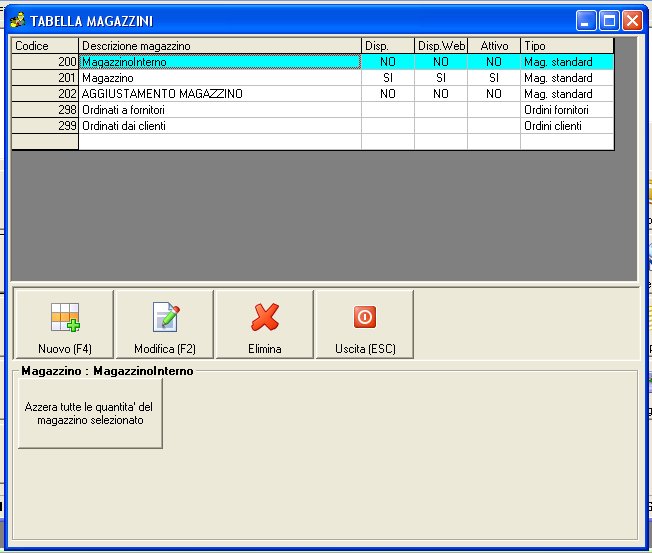Select the 'Magazzino' row 201 description
Screen dimensions: 652x553
click(x=220, y=78)
